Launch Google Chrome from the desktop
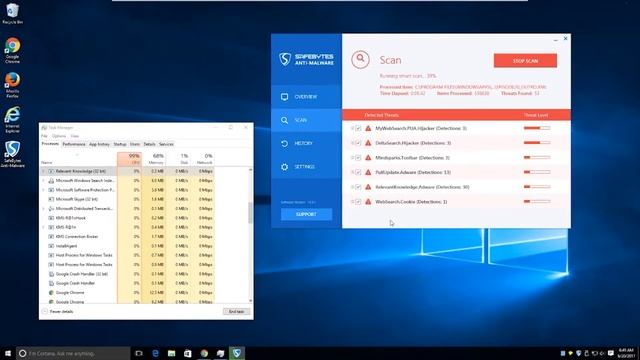The width and height of the screenshot is (640, 360). 12,50
